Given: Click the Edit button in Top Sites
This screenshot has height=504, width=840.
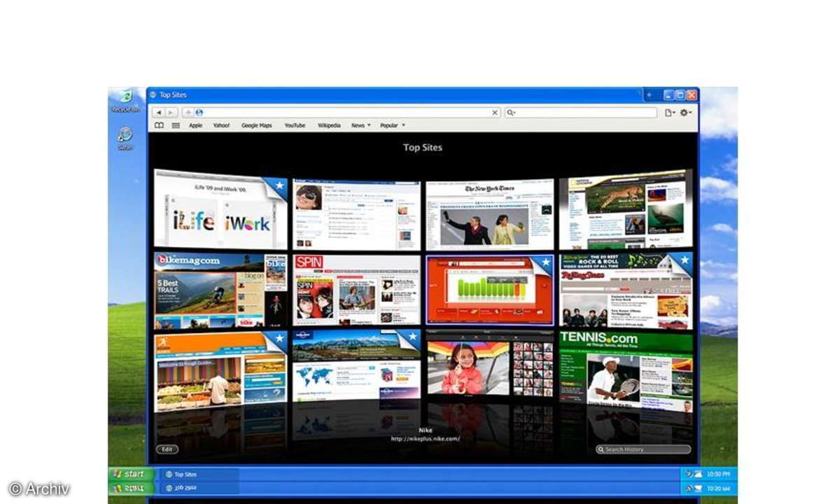Looking at the screenshot, I should coord(167,449).
